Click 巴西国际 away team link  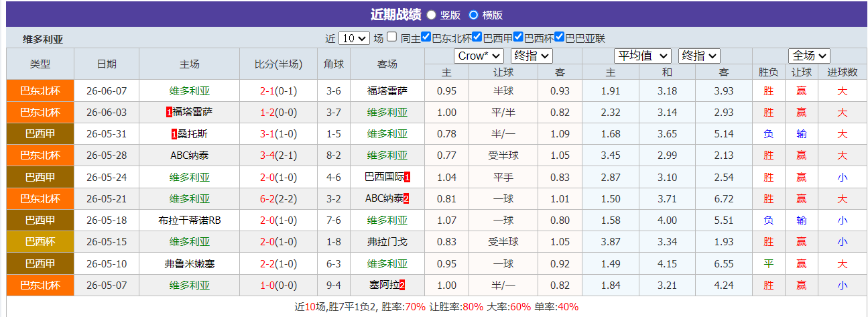384,177
